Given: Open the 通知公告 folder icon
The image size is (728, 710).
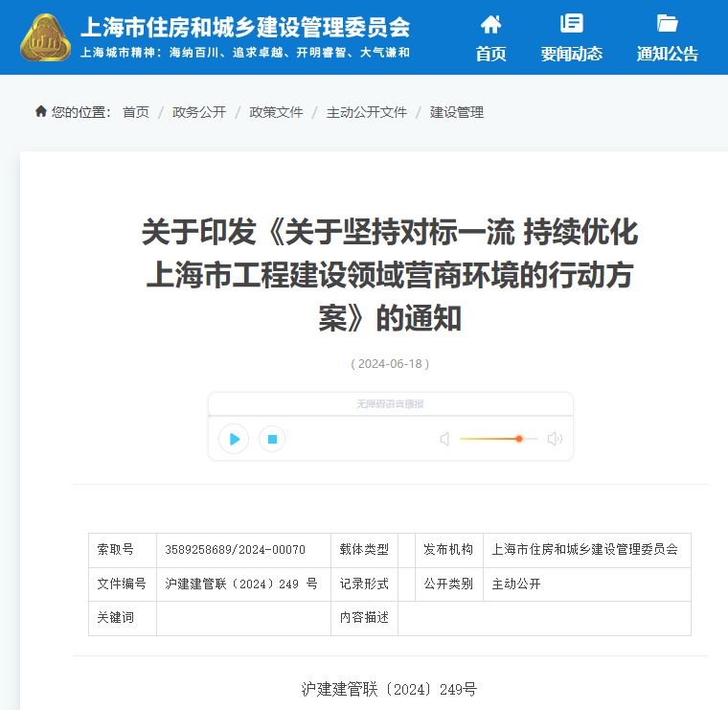Looking at the screenshot, I should (668, 23).
